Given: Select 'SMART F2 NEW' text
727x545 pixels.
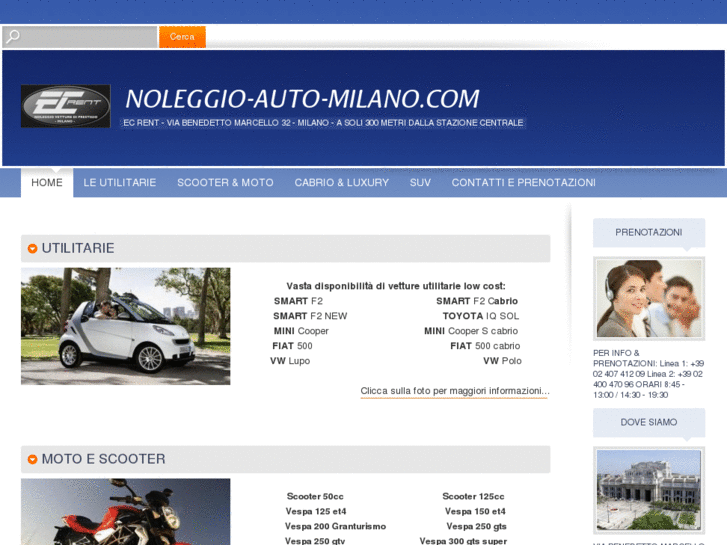Looking at the screenshot, I should pyautogui.click(x=310, y=316).
